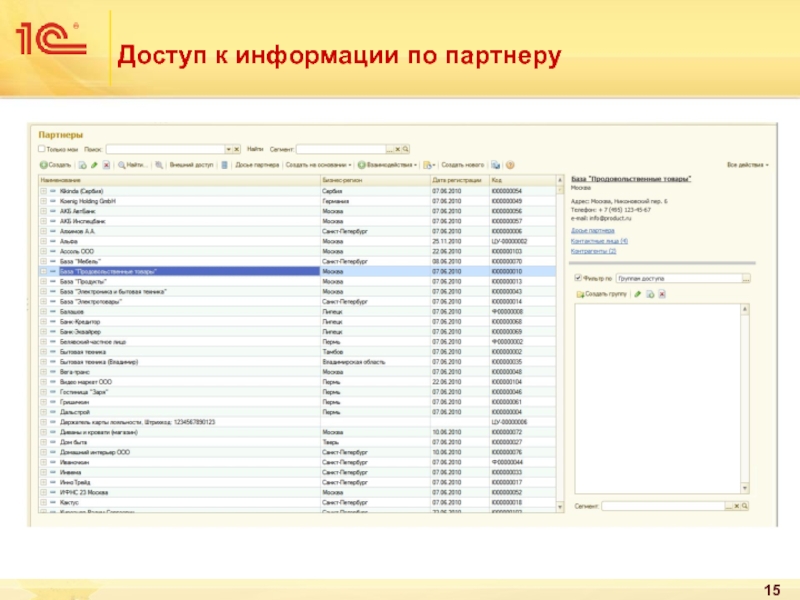800x600 pixels.
Task: Click the red delete mark icon in partner toolbar
Action: pos(105,165)
